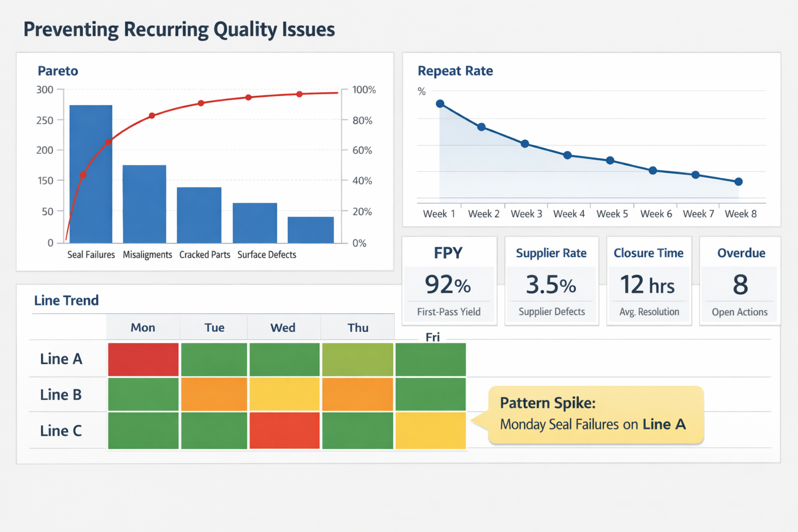Screen dimensions: 798x532
Task: Click the Line A Thursday light-green cell
Action: click(357, 360)
